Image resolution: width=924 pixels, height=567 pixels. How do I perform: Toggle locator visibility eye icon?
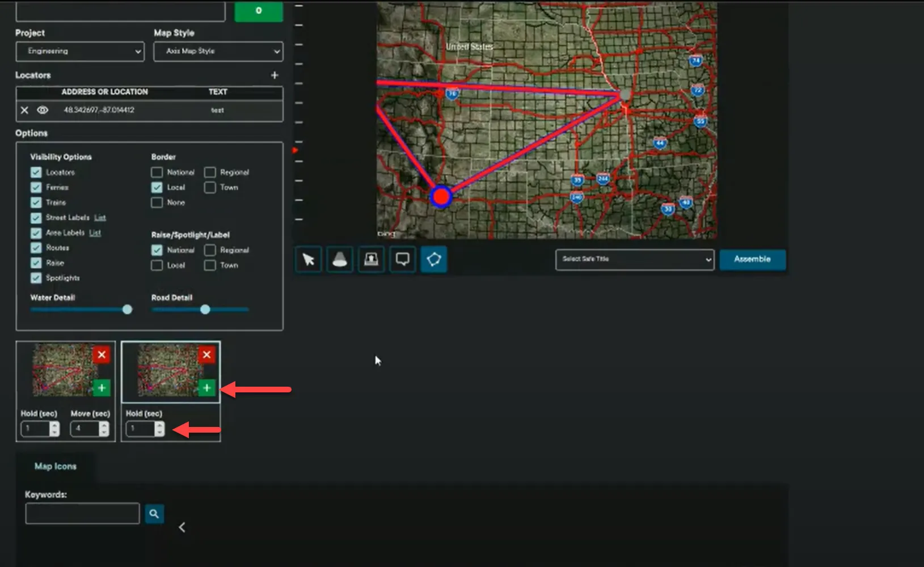point(43,110)
